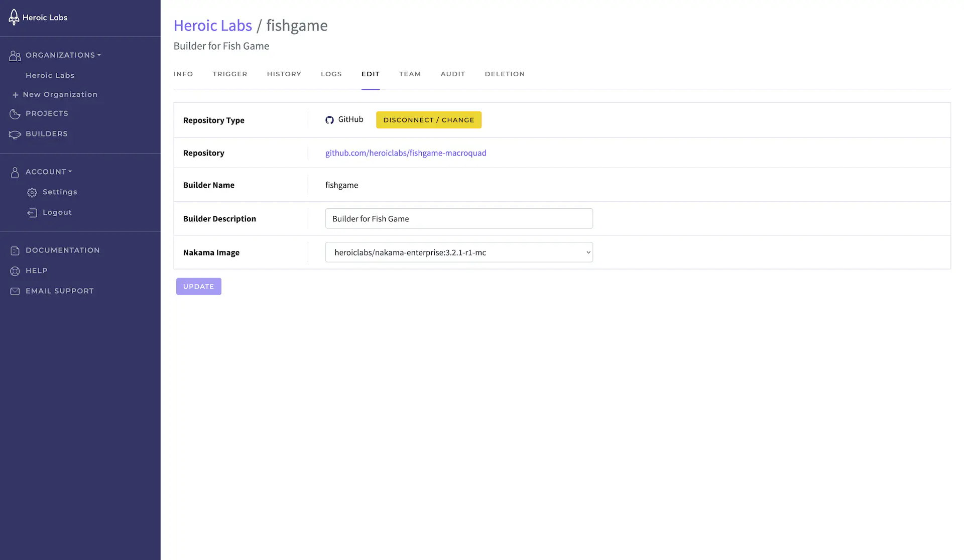964x560 pixels.
Task: Collapse the Account menu caret
Action: tap(70, 172)
